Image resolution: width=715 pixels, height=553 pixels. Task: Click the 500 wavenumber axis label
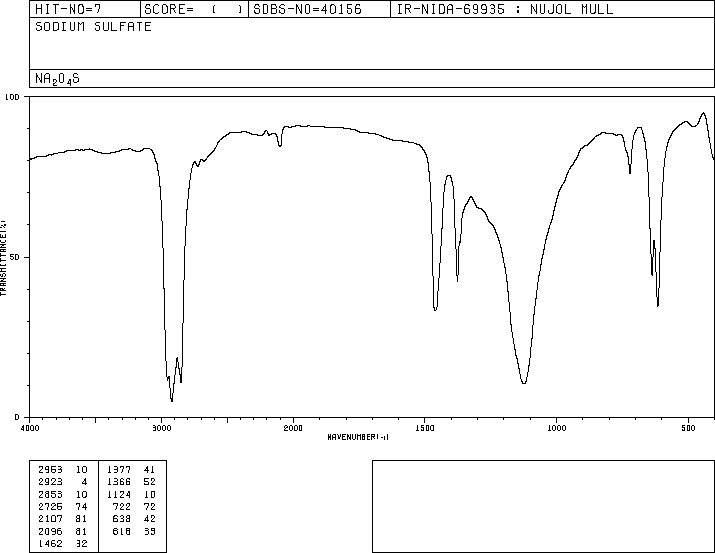coord(688,428)
